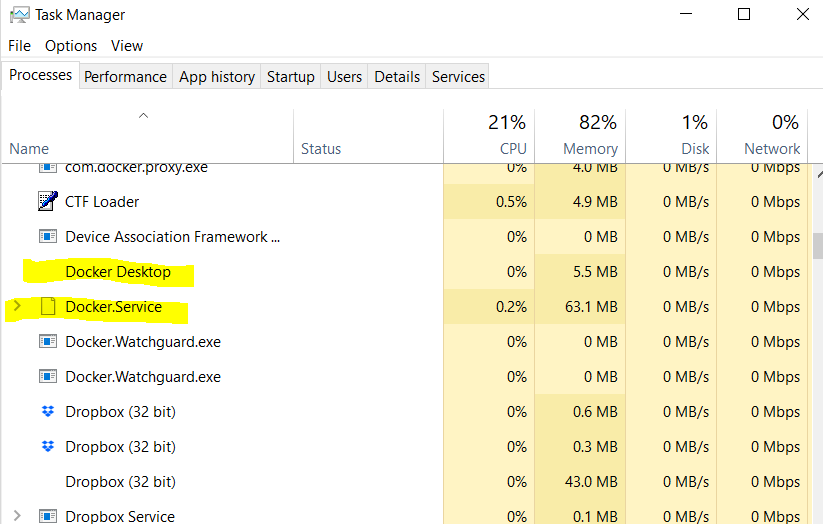Image resolution: width=823 pixels, height=524 pixels.
Task: Open the File menu
Action: [x=19, y=46]
